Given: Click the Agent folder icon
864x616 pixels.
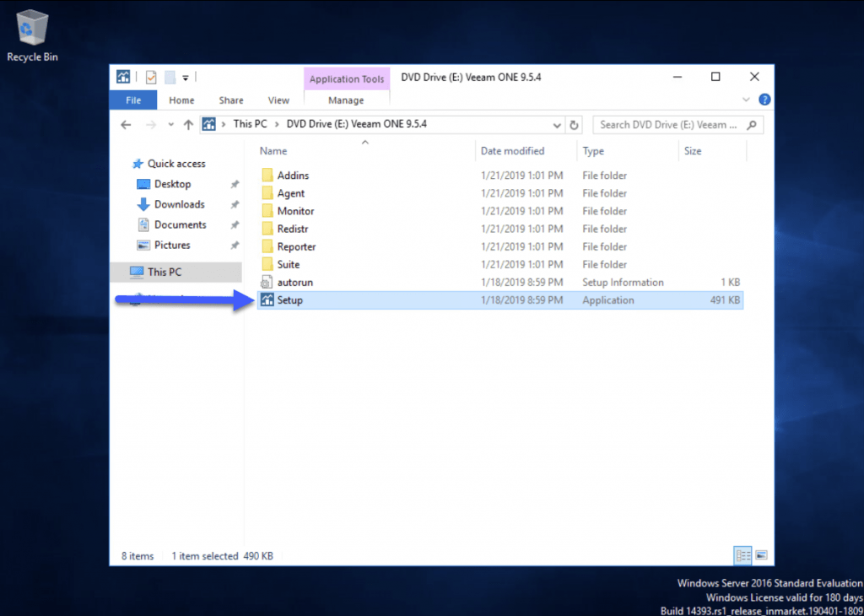Looking at the screenshot, I should click(x=267, y=193).
